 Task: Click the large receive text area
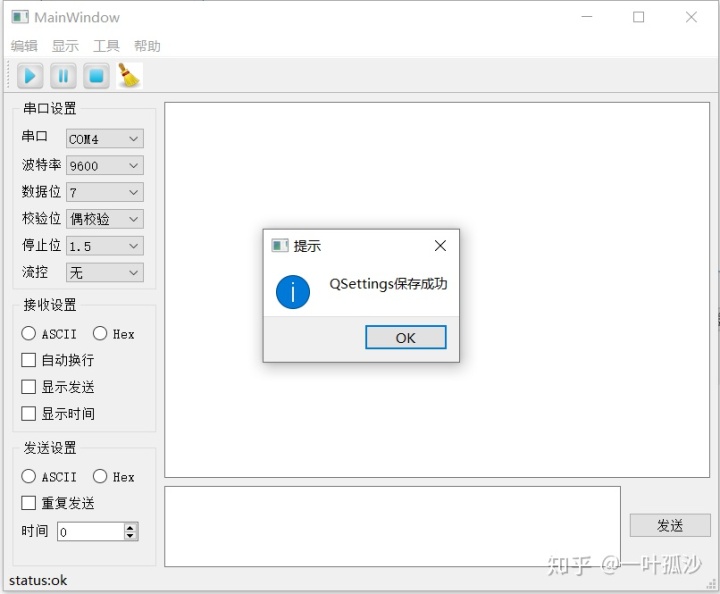(437, 290)
